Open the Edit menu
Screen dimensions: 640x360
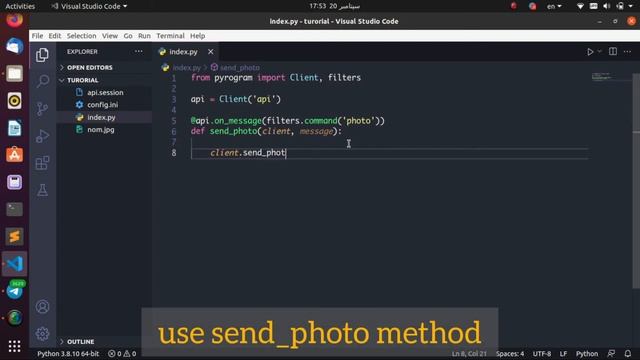coord(55,36)
